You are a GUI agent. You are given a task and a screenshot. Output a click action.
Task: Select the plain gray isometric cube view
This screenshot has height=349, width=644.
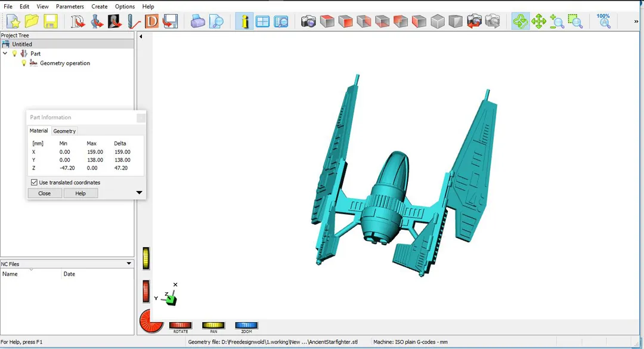[438, 21]
